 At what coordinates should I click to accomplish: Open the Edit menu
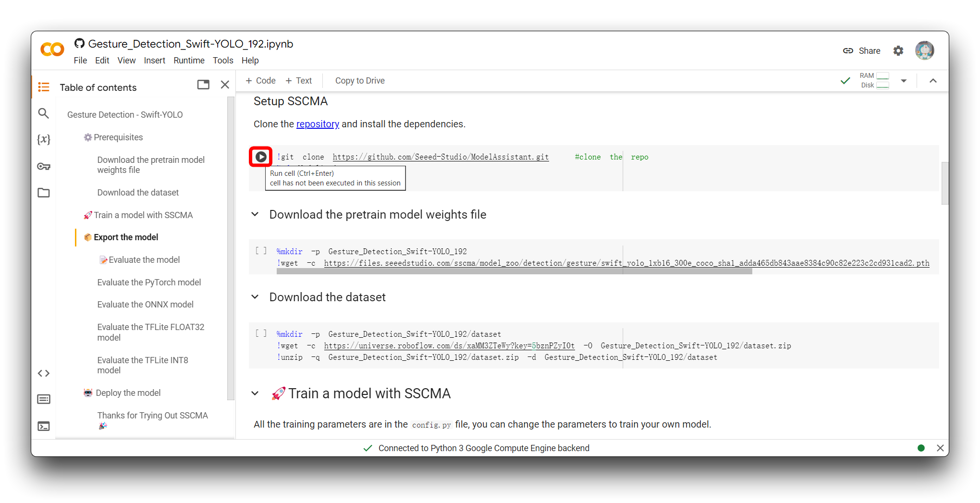pos(102,61)
